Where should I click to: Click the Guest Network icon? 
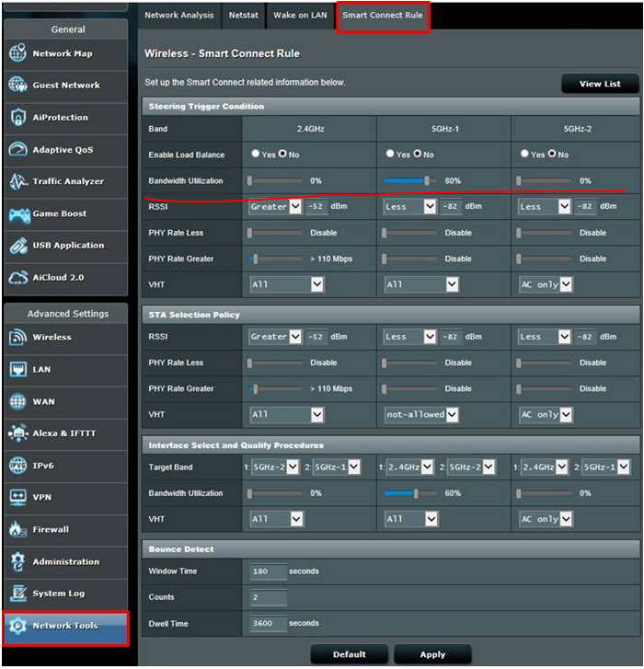(17, 85)
